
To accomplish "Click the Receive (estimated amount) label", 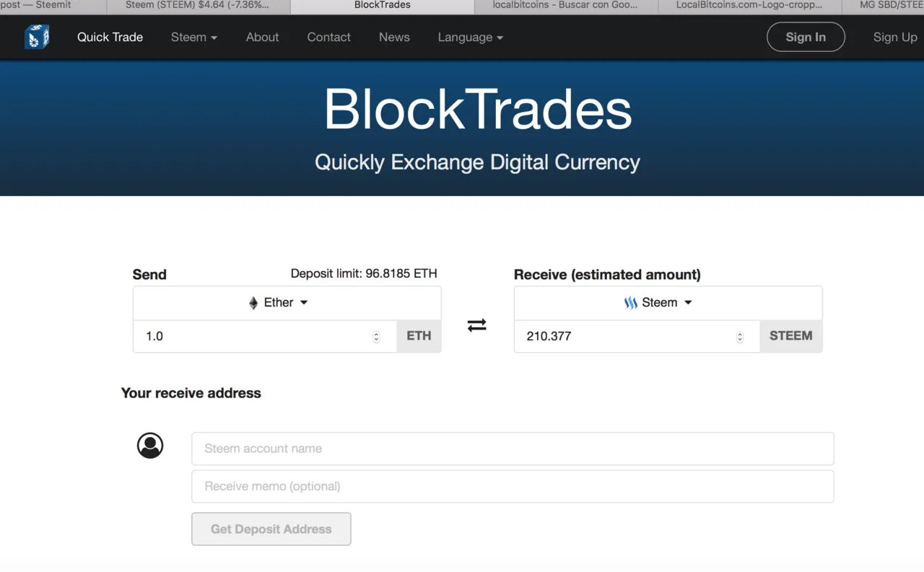I will tap(607, 275).
